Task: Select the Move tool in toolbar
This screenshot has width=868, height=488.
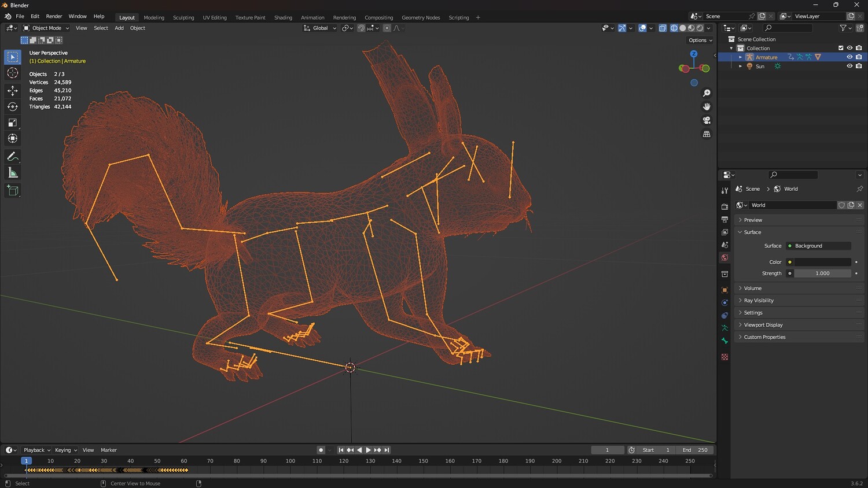Action: pyautogui.click(x=12, y=90)
